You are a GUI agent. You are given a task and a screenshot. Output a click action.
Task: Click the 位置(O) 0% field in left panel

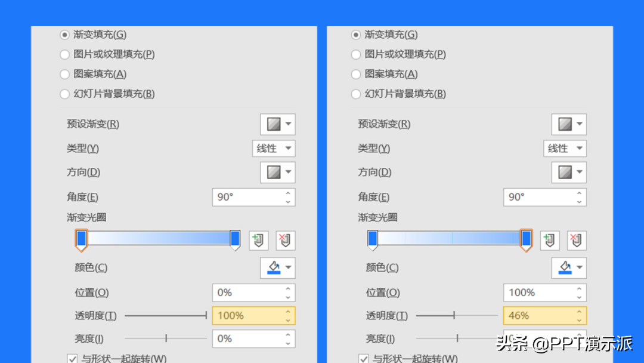(x=253, y=293)
